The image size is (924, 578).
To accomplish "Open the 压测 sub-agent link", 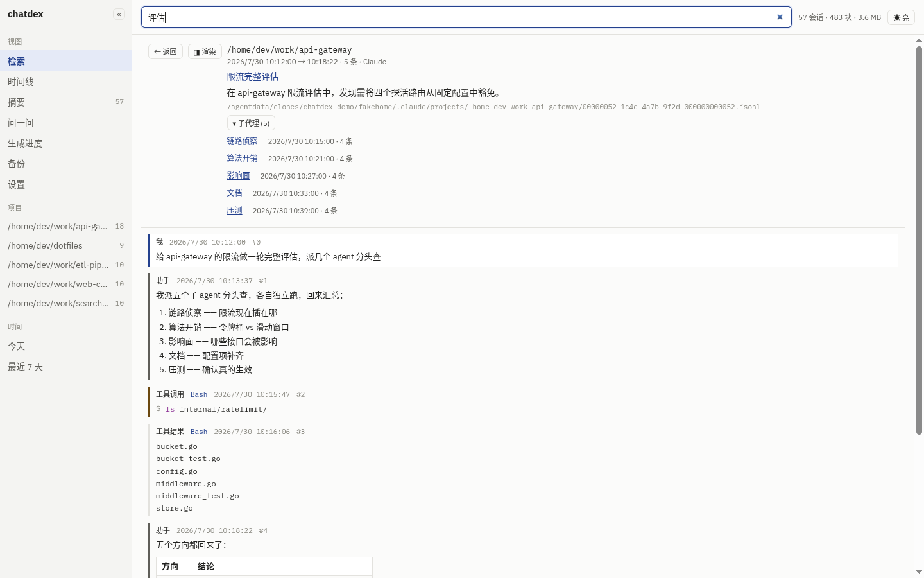I will (x=234, y=210).
